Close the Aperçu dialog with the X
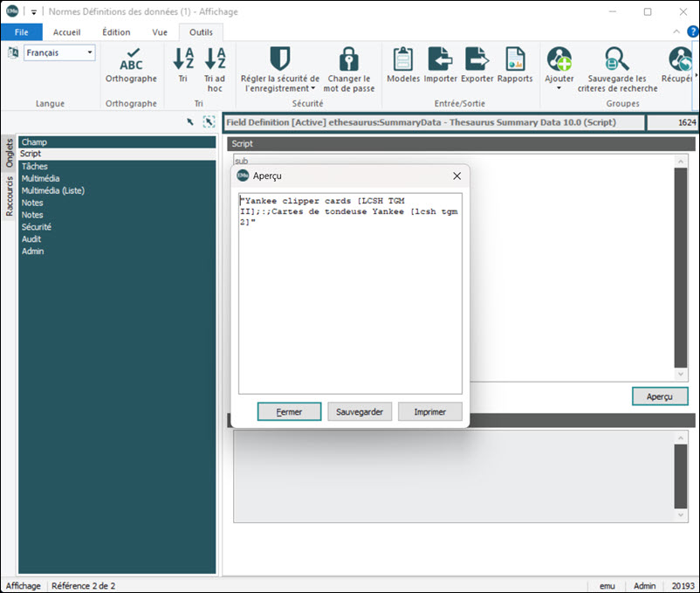The width and height of the screenshot is (700, 593). (x=456, y=176)
